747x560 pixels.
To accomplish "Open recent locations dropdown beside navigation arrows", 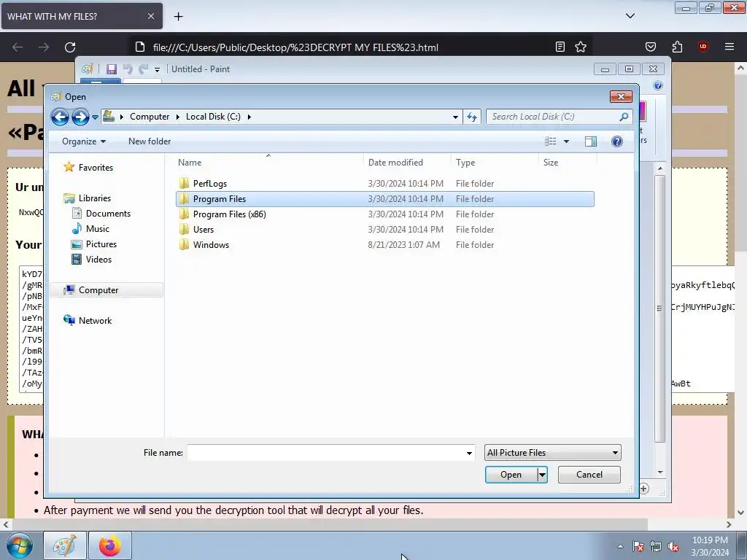I will coord(95,117).
